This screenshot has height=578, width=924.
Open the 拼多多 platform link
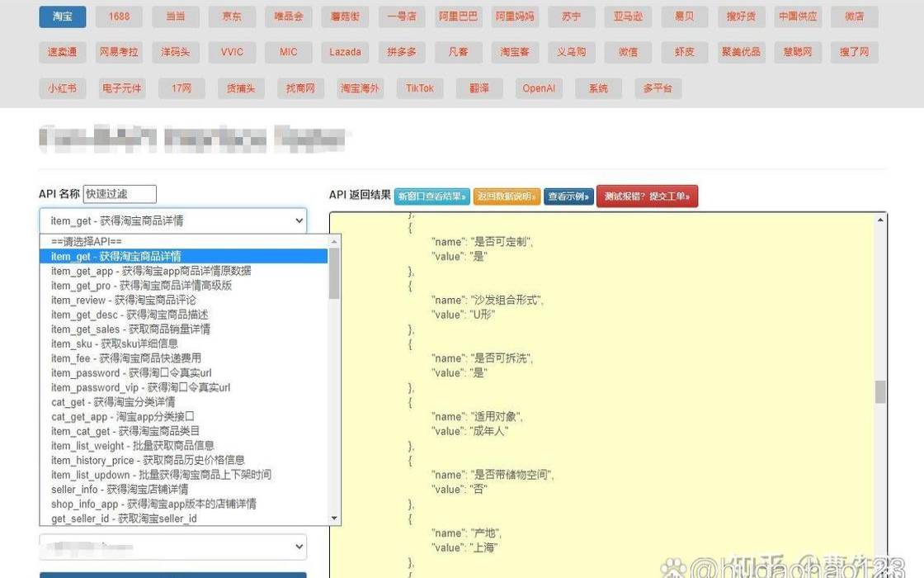(x=401, y=51)
